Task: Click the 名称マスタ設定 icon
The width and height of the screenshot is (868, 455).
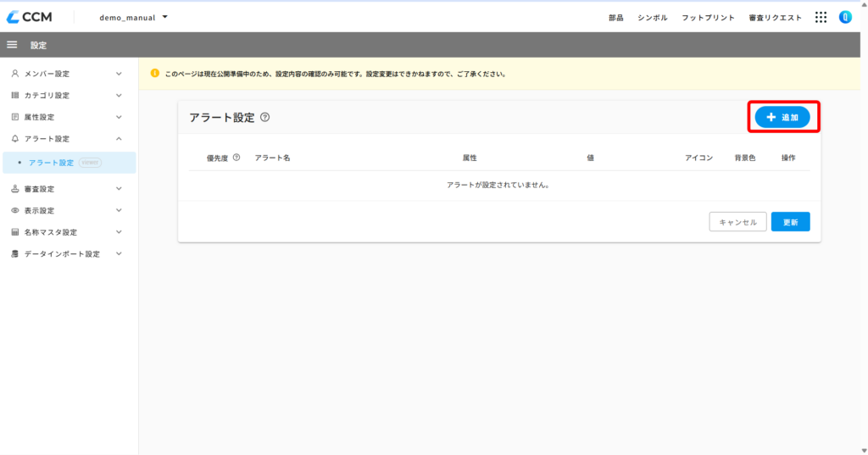Action: pos(15,232)
